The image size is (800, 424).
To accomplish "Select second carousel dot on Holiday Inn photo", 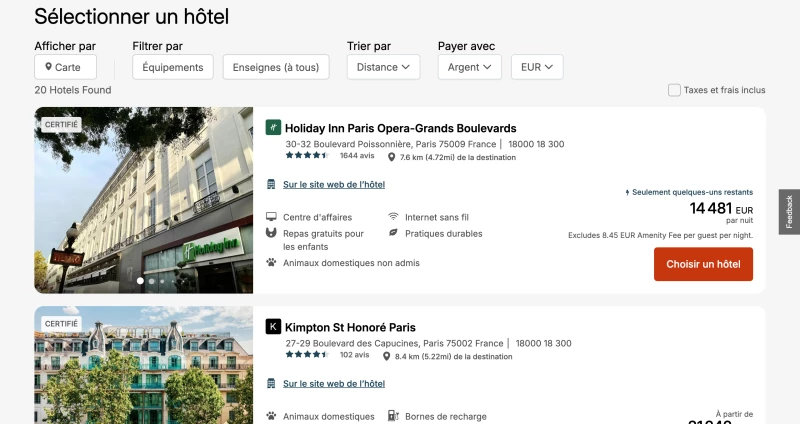I will click(152, 281).
